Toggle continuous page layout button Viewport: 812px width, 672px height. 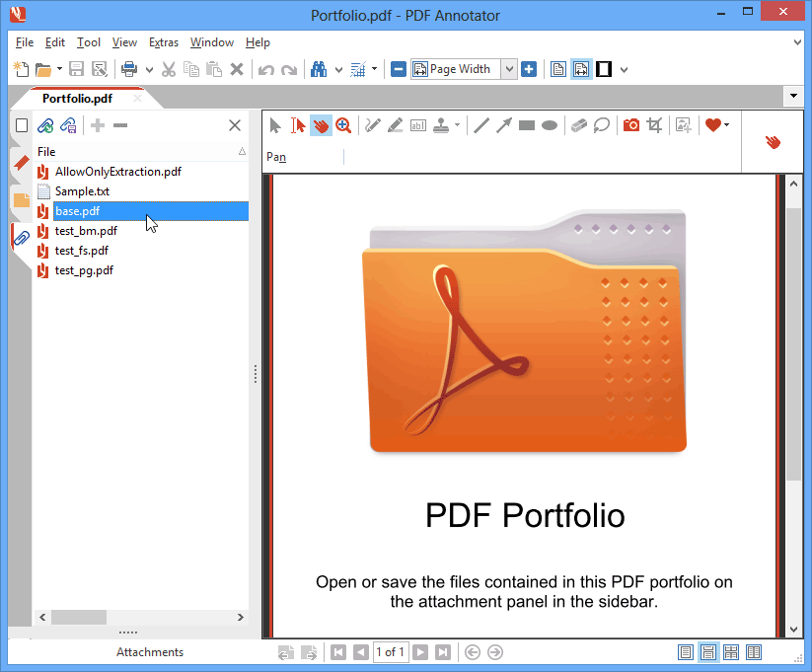coord(708,652)
